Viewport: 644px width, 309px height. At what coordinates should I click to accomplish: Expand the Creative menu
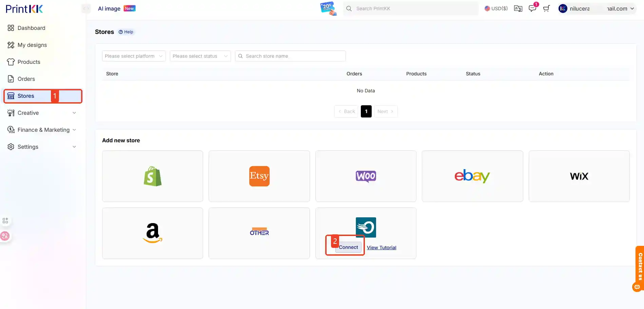[43, 113]
